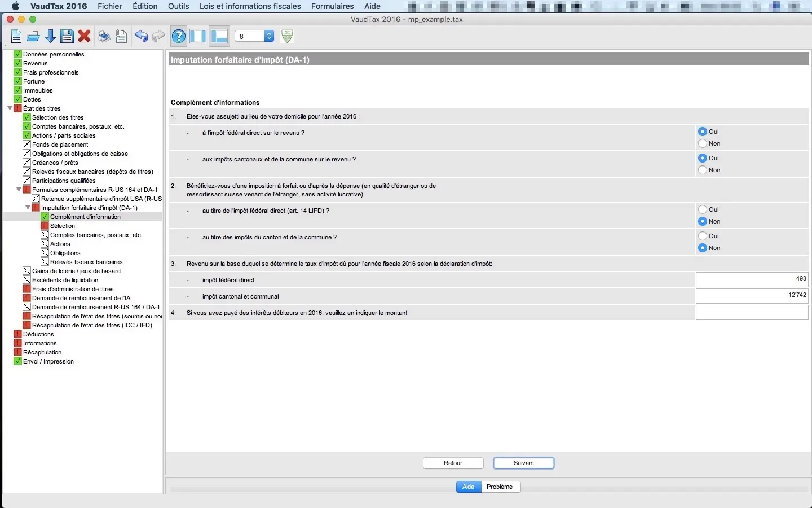Select Oui for art. 14 LIFD forfait

pyautogui.click(x=703, y=209)
